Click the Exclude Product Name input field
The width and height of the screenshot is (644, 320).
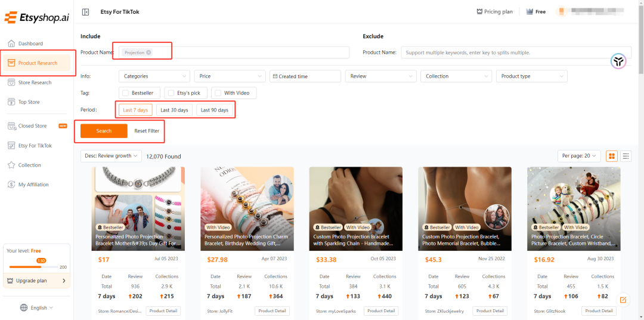pos(516,52)
